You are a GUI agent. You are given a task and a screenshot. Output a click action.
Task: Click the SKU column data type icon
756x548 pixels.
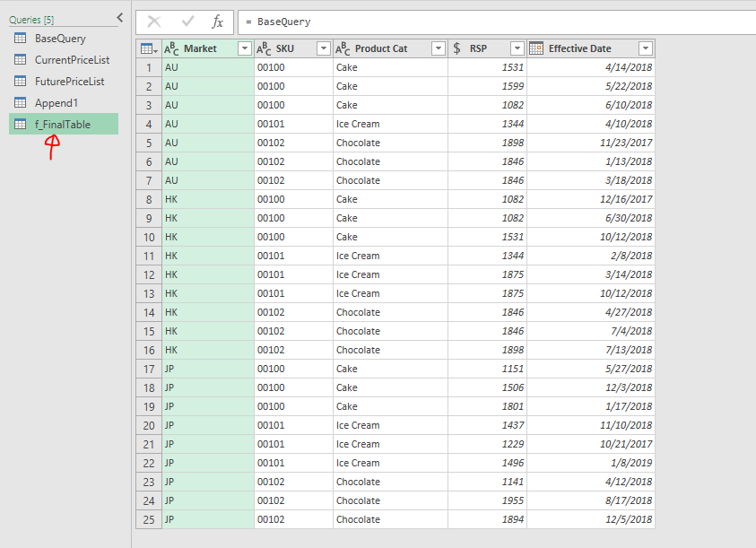coord(265,48)
